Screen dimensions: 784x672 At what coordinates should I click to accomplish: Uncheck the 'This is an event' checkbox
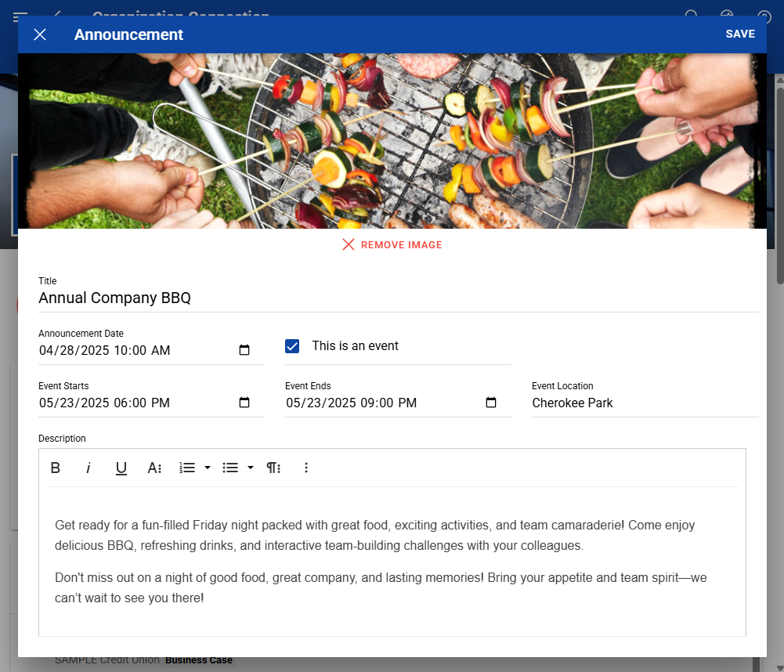coord(292,346)
